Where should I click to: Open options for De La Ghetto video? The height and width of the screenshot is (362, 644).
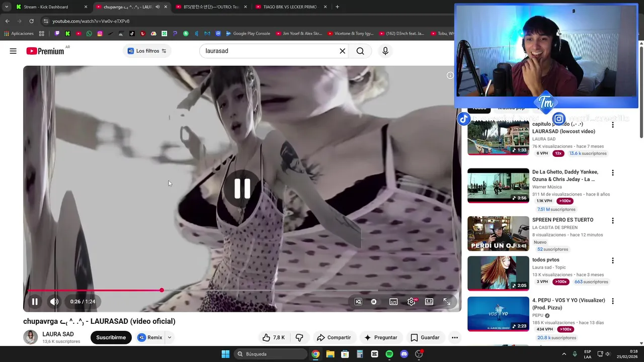[613, 173]
